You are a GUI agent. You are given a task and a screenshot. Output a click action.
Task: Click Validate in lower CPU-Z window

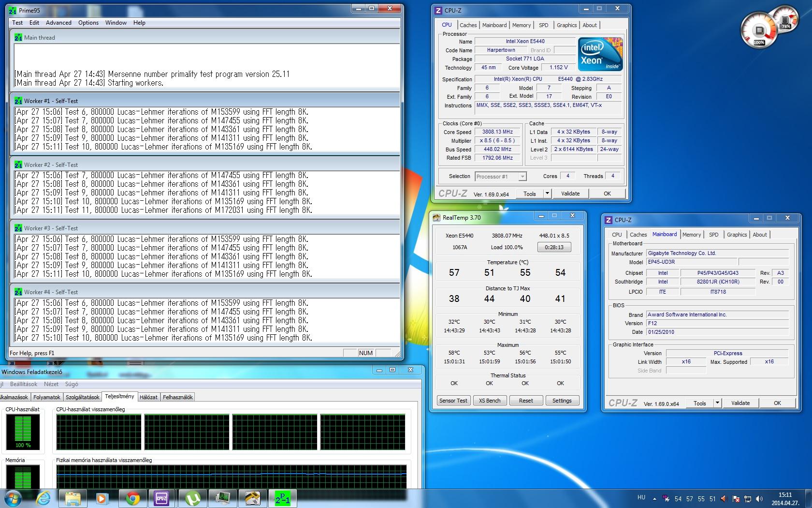pyautogui.click(x=740, y=403)
